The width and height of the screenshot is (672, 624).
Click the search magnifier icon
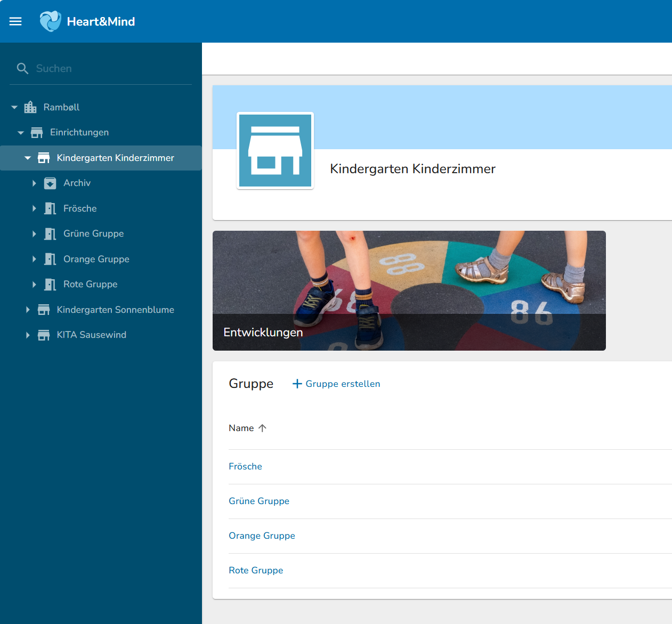22,69
